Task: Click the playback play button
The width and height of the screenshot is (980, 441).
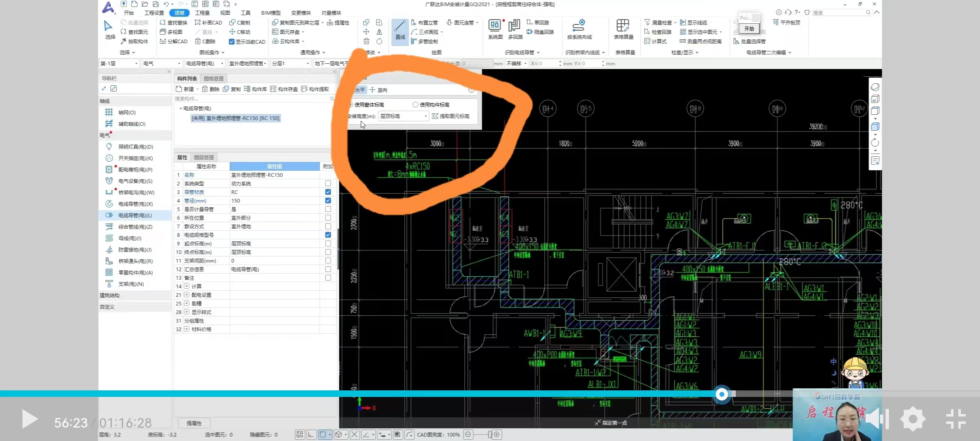Action: pyautogui.click(x=29, y=419)
